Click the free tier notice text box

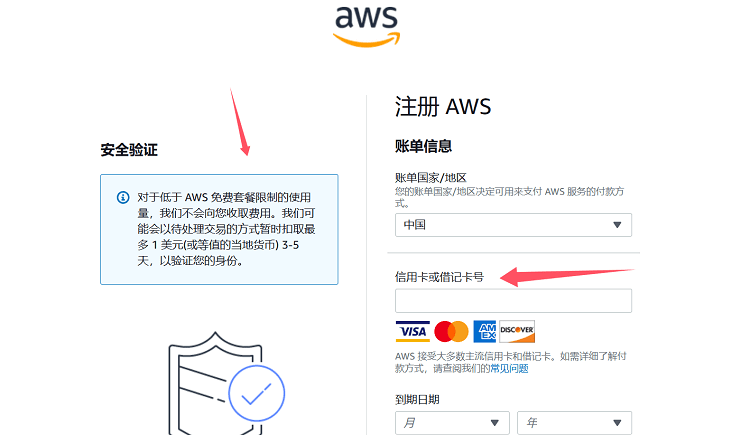[x=219, y=229]
